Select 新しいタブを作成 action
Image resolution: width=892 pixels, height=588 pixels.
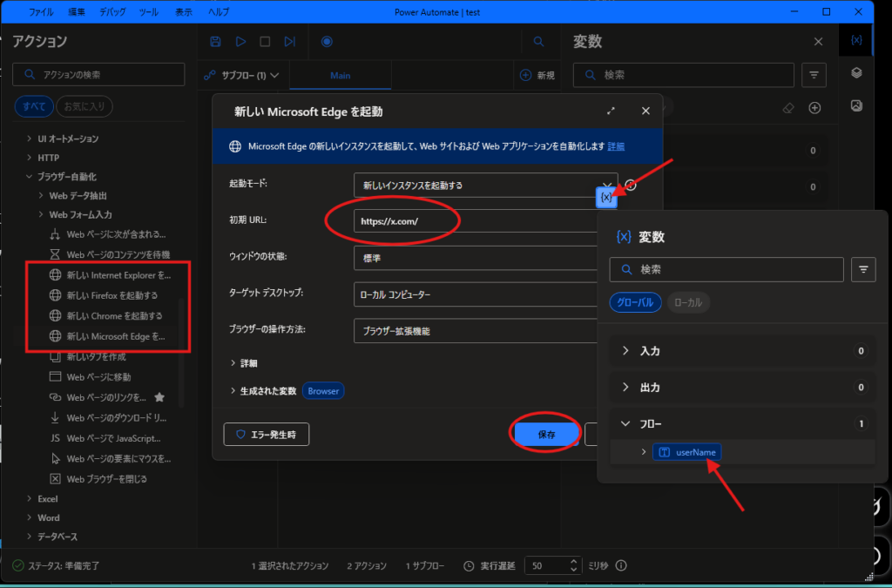coord(88,356)
